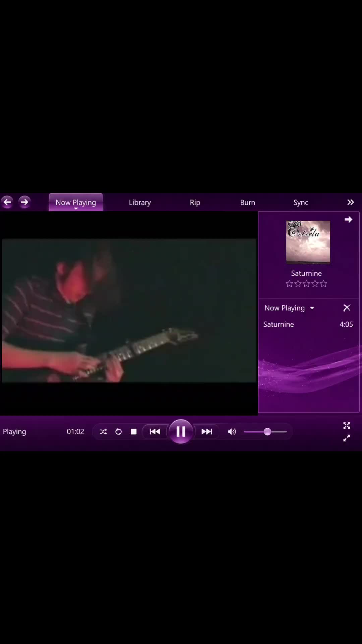Switch to compact mode
The image size is (362, 644).
pyautogui.click(x=347, y=438)
